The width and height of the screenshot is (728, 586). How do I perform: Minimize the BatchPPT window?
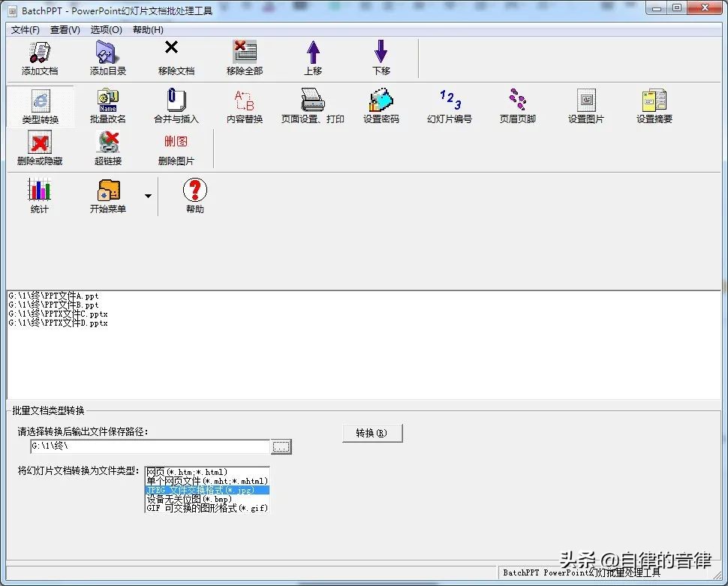click(657, 8)
